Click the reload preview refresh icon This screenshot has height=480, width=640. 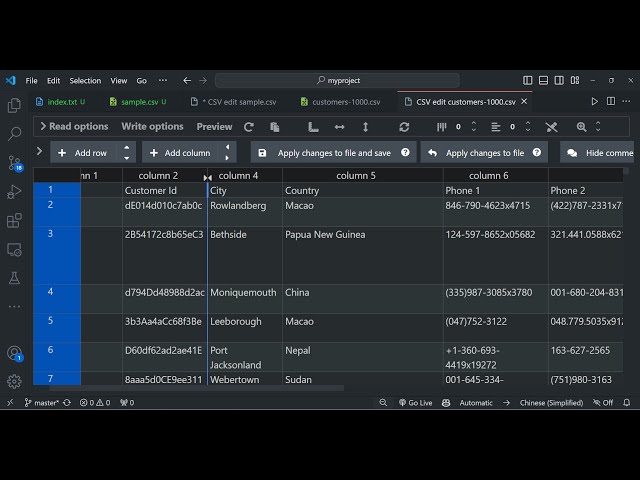point(248,127)
